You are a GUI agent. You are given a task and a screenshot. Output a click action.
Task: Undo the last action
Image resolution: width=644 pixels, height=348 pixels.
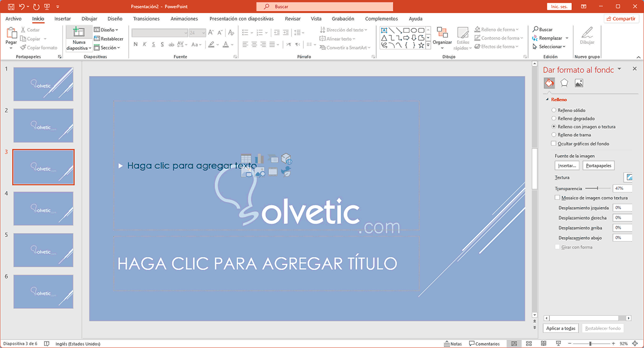click(22, 7)
